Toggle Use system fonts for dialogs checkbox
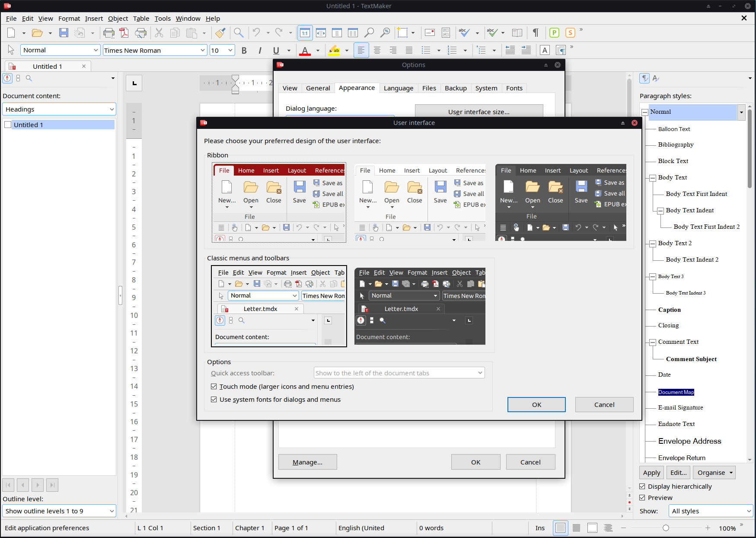The height and width of the screenshot is (538, 756). pyautogui.click(x=214, y=400)
